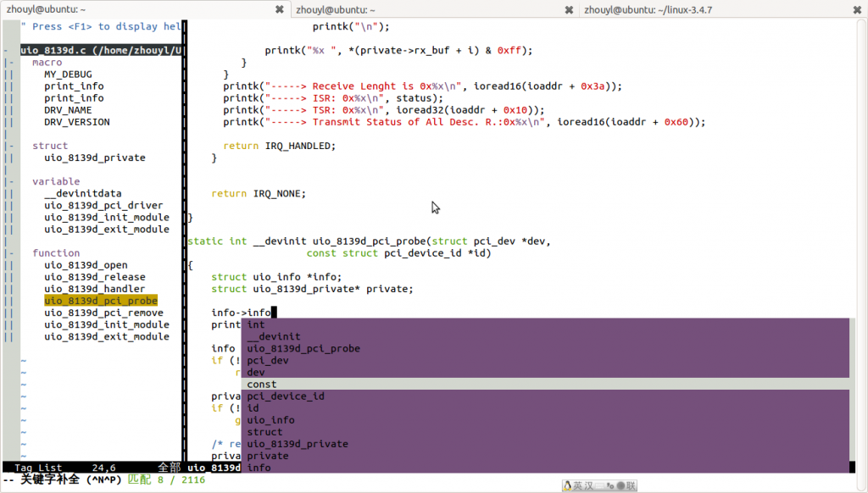This screenshot has height=493, width=868.
Task: Switch to the middle zhouyl@ubuntu tab
Action: [424, 9]
